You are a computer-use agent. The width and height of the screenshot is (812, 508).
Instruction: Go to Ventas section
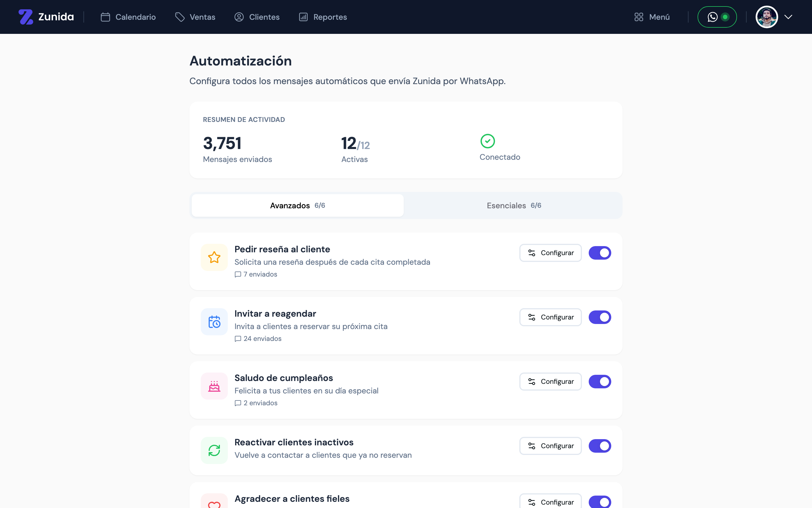pos(195,17)
